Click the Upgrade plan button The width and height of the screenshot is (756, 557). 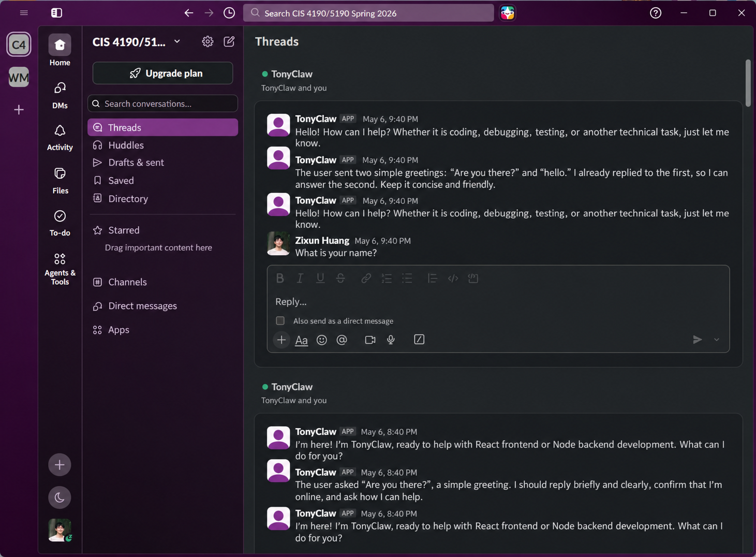[x=162, y=74]
